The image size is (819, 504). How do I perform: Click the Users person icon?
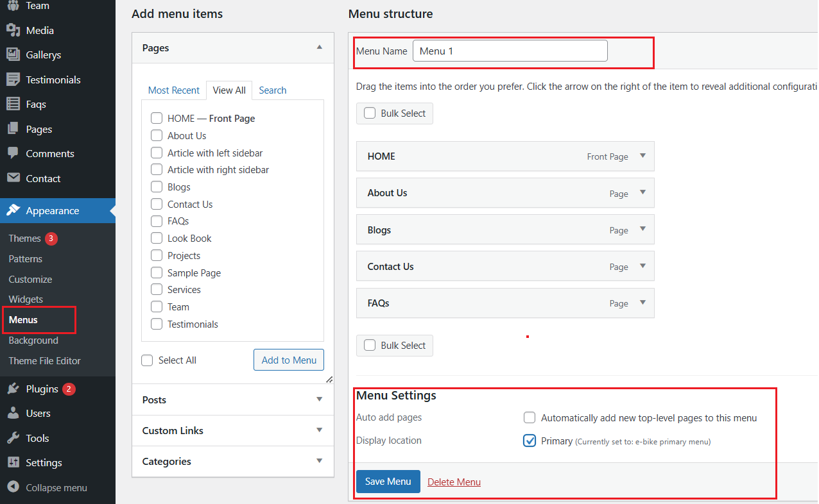(13, 414)
